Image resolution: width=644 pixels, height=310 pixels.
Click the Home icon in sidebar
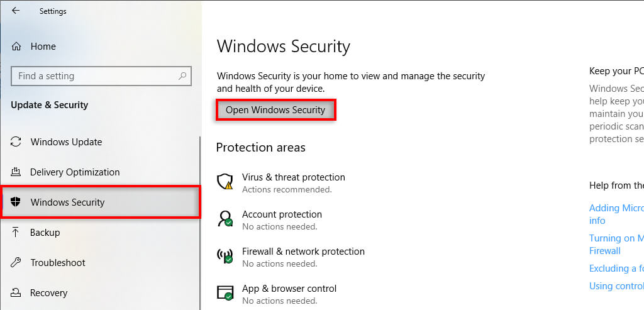16,47
